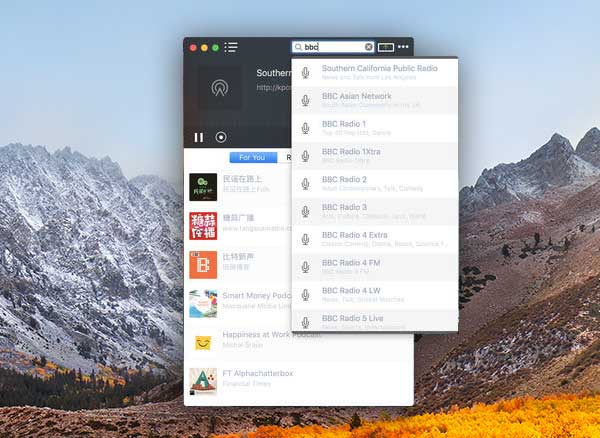Select the BBC Radio 4 Extra result

(375, 239)
